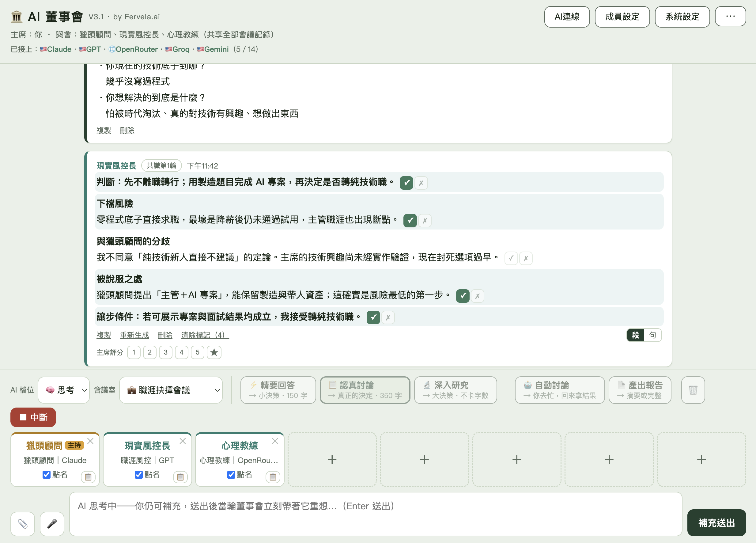
Task: Open the AI 檔位 思考 dropdown
Action: pyautogui.click(x=64, y=390)
